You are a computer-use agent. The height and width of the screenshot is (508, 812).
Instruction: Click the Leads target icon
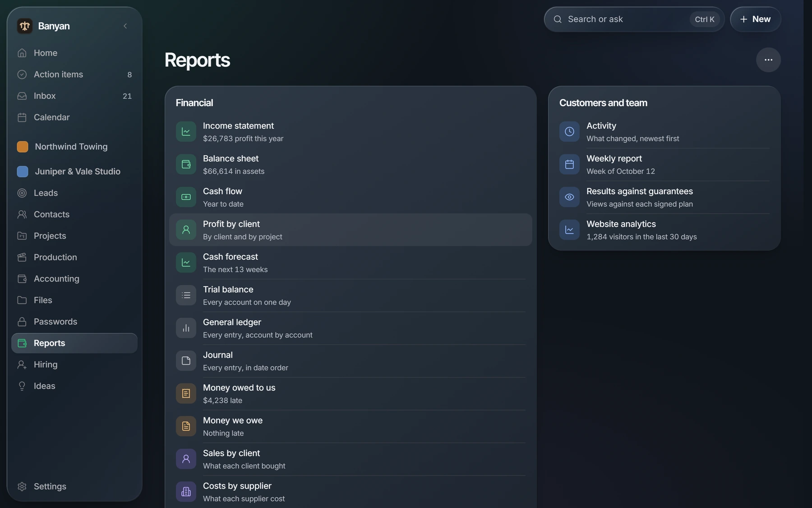(22, 193)
